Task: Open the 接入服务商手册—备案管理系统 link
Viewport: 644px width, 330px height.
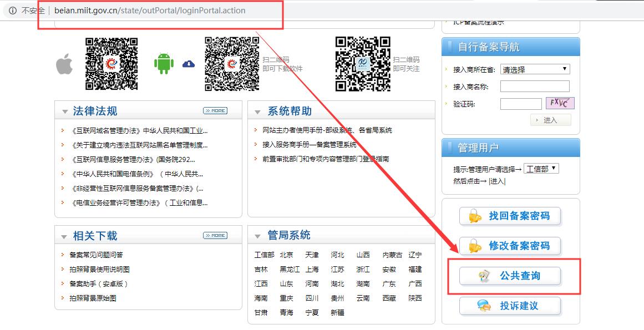Action: point(311,144)
